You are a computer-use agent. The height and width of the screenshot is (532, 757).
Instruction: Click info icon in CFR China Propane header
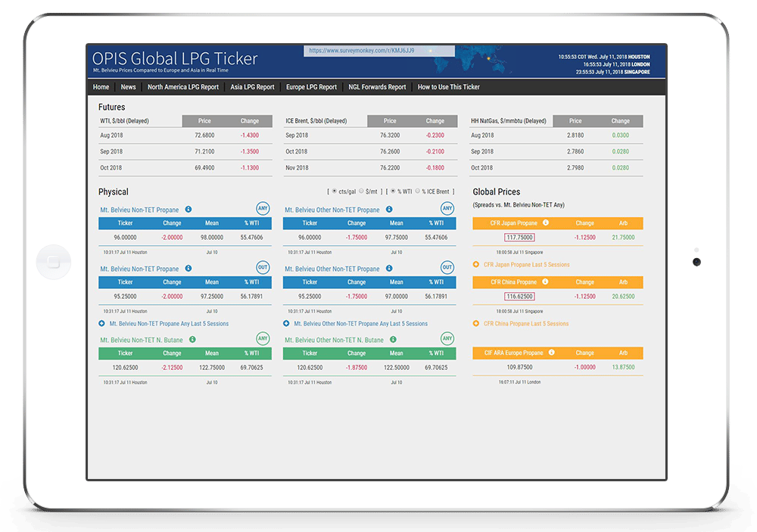545,282
